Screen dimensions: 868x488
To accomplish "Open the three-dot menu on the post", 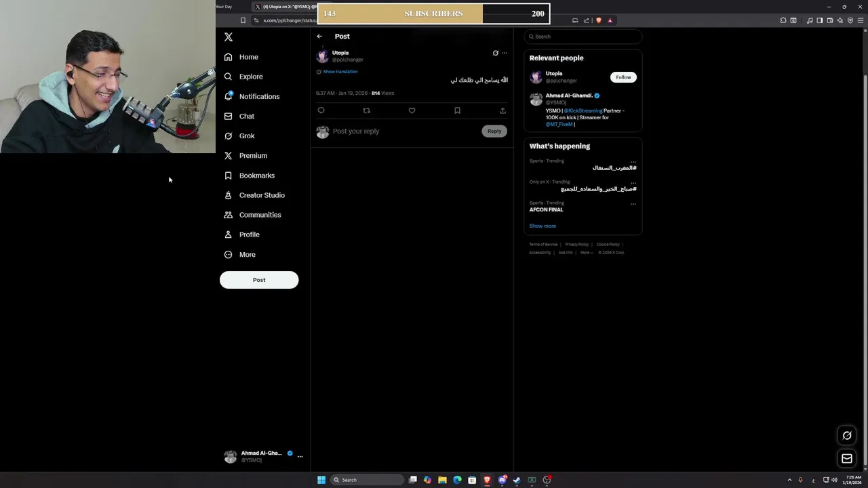I will [505, 53].
